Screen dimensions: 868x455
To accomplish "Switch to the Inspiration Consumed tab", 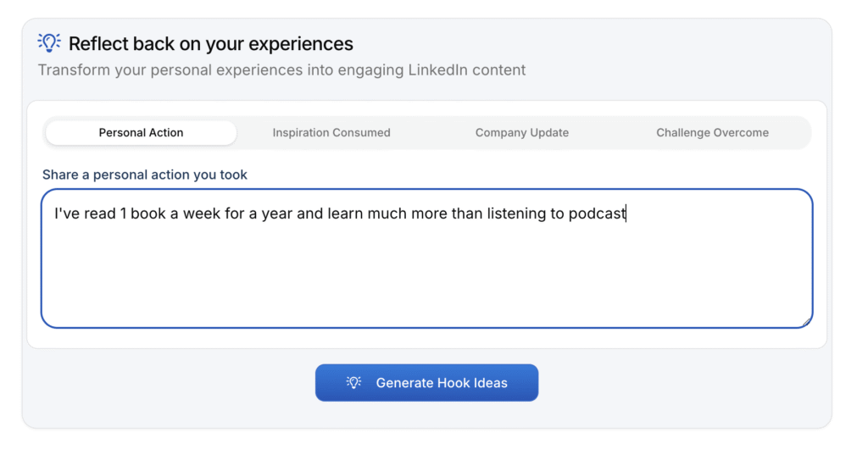I will click(x=331, y=133).
